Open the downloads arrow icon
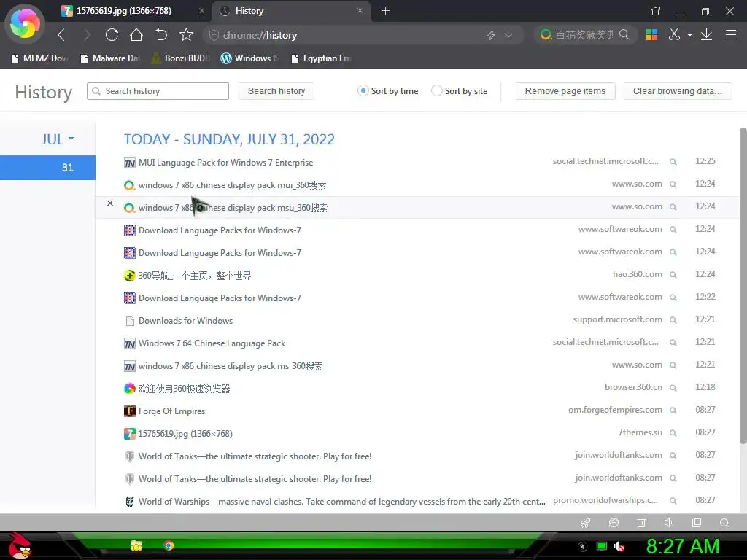The image size is (747, 560). pos(706,35)
